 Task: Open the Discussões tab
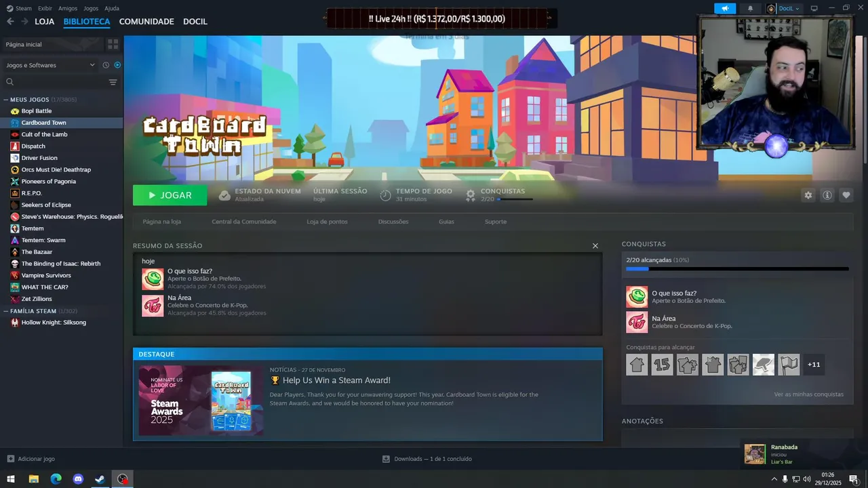tap(393, 222)
